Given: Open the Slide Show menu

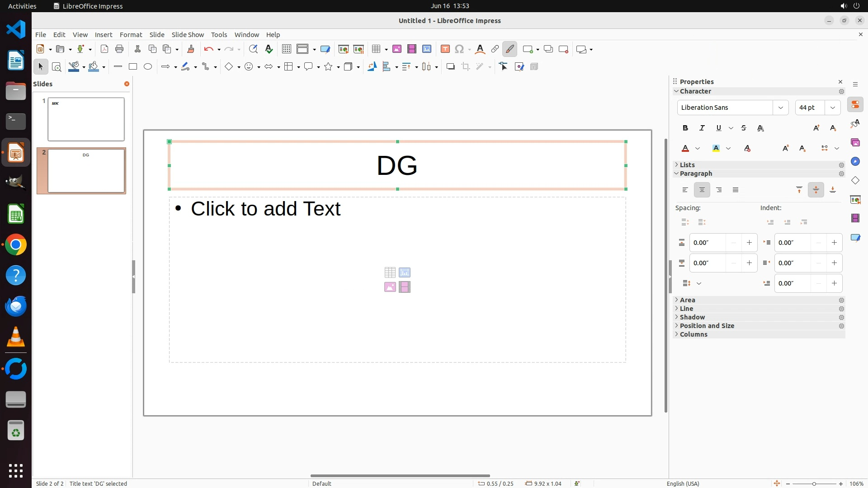Looking at the screenshot, I should pyautogui.click(x=188, y=35).
